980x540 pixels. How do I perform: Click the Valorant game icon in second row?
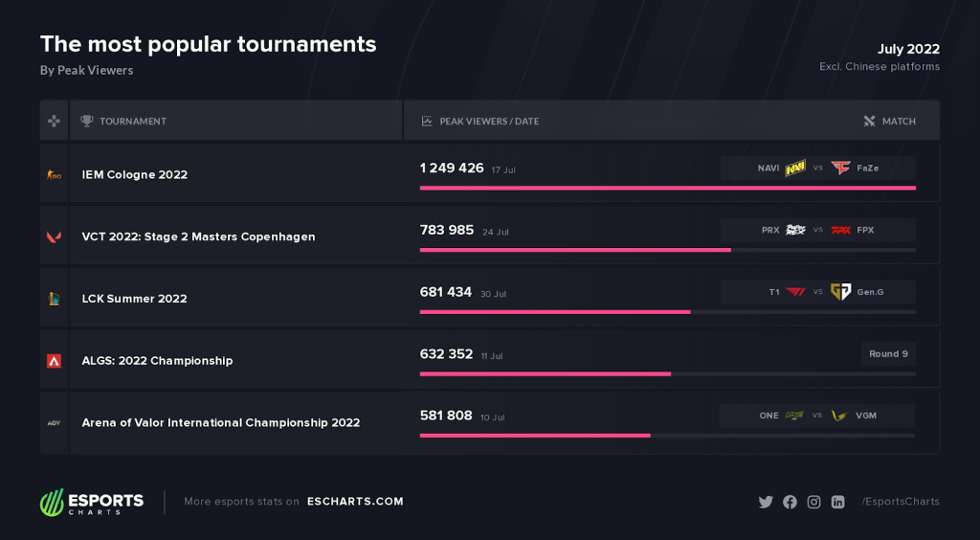(x=55, y=236)
